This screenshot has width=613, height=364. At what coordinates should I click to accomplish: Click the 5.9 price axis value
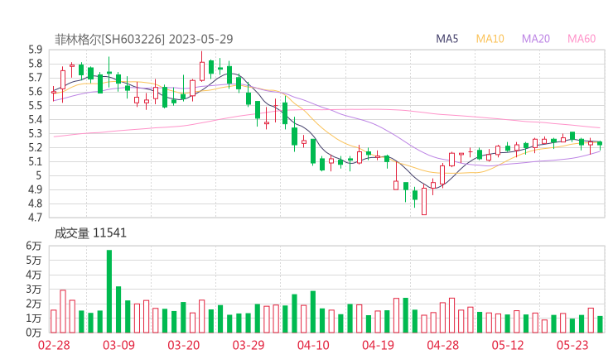pos(35,50)
